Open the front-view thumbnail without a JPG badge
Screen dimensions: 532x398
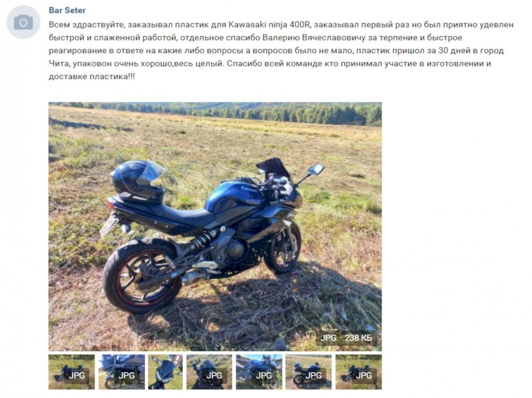point(165,372)
